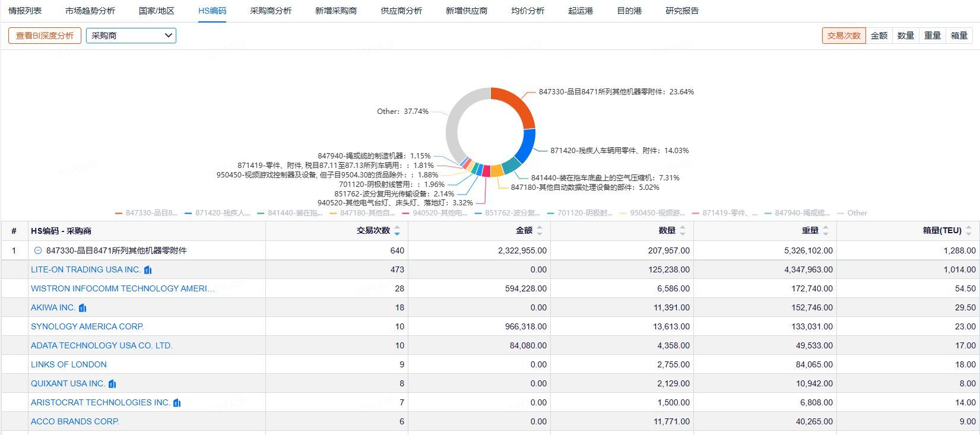Image resolution: width=980 pixels, height=435 pixels.
Task: Open the 新增供应商 tab
Action: pyautogui.click(x=467, y=11)
